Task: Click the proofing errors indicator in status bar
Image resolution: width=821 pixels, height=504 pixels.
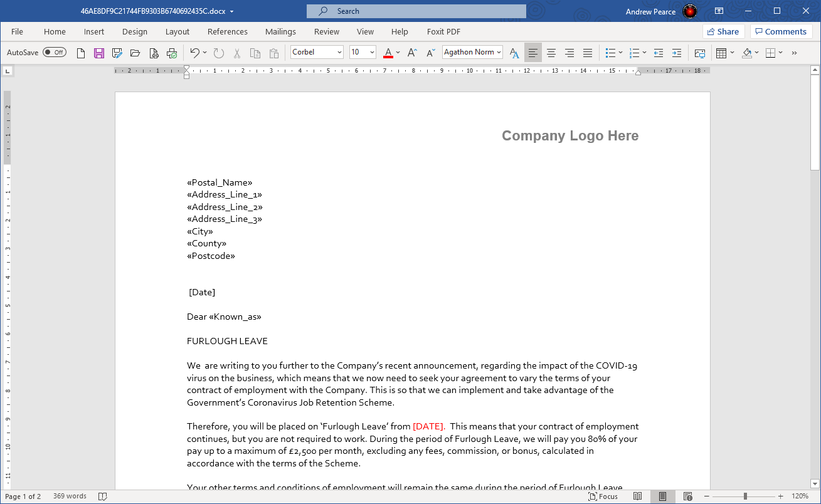Action: [103, 496]
